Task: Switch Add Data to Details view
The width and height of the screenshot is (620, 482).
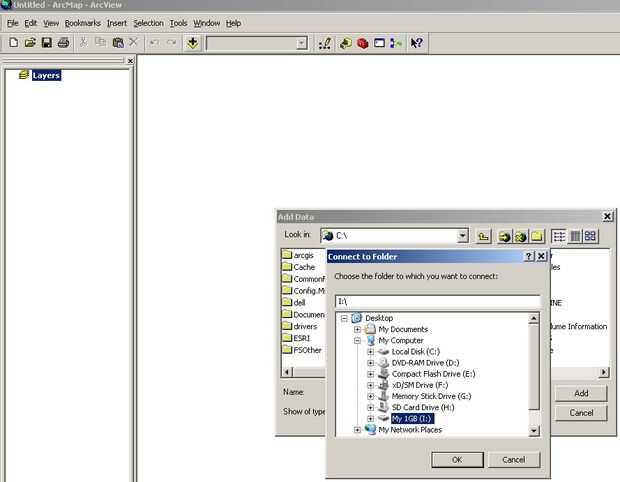Action: [575, 236]
